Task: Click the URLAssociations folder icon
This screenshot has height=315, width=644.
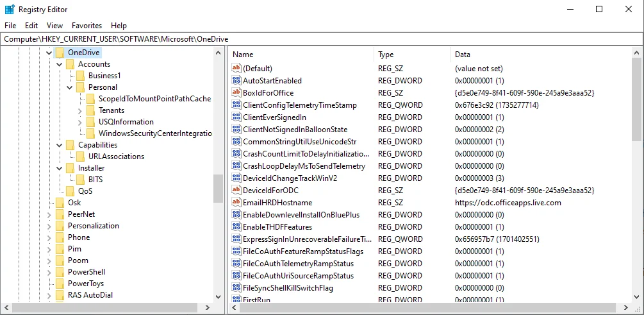Action: pyautogui.click(x=80, y=157)
